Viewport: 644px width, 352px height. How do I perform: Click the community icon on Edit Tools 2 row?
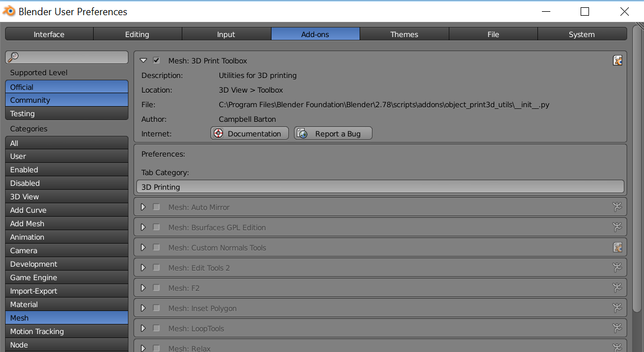[617, 267]
